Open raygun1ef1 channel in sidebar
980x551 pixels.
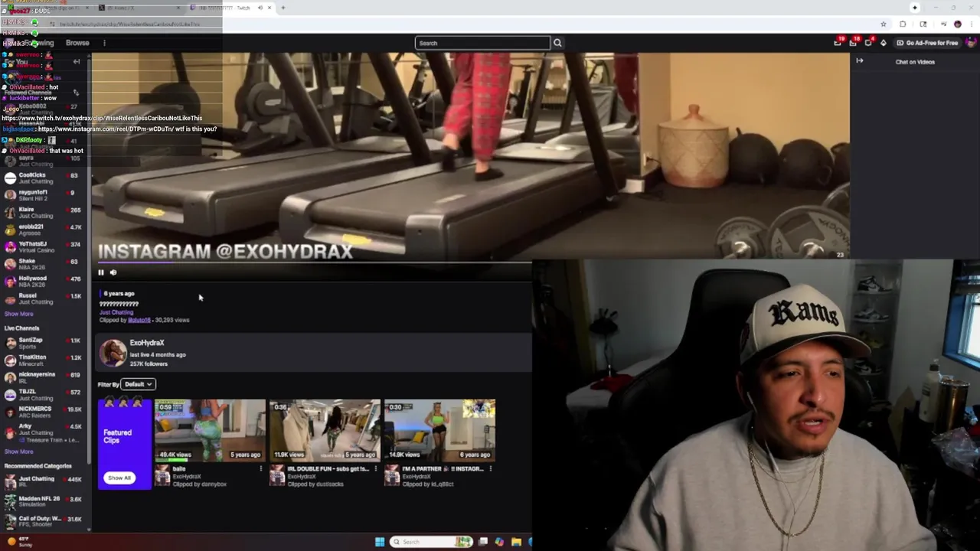tap(44, 195)
